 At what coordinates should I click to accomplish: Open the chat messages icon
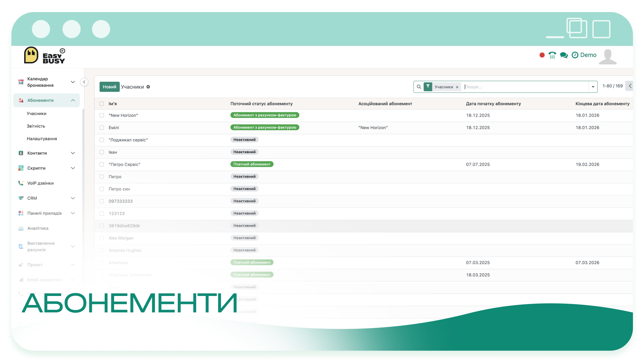[564, 55]
